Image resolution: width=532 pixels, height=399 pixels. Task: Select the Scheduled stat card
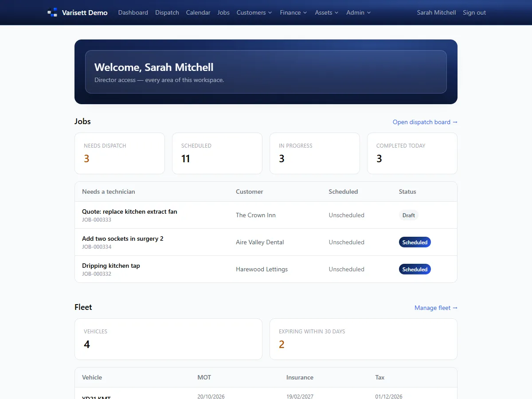[217, 153]
